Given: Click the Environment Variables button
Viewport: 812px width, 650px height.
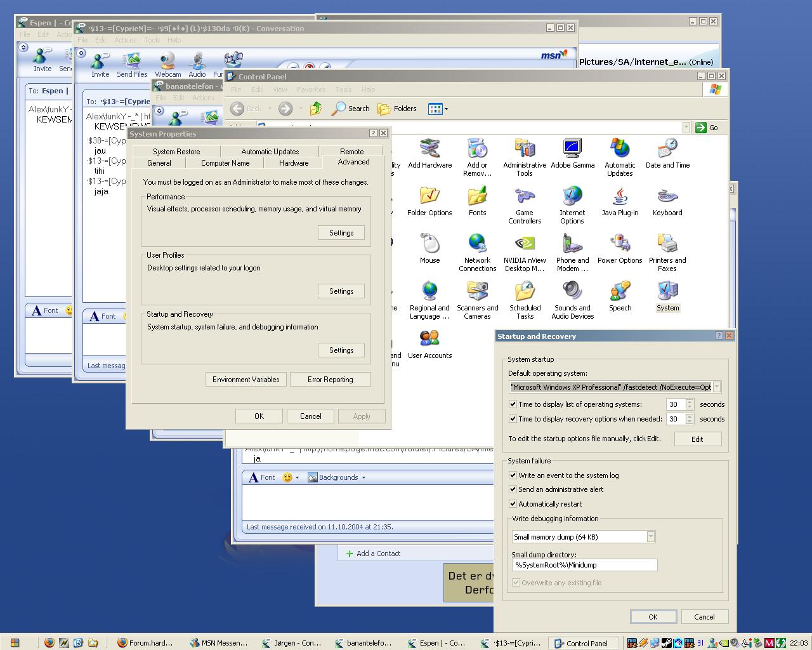Looking at the screenshot, I should (x=246, y=380).
